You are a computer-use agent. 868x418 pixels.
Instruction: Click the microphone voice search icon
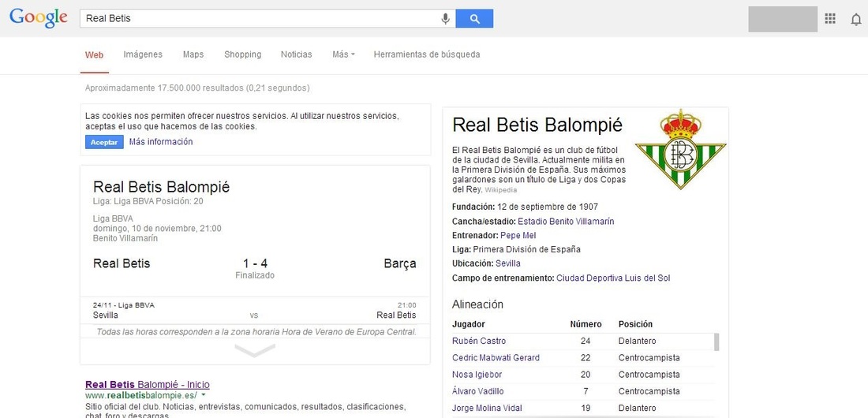[x=445, y=18]
